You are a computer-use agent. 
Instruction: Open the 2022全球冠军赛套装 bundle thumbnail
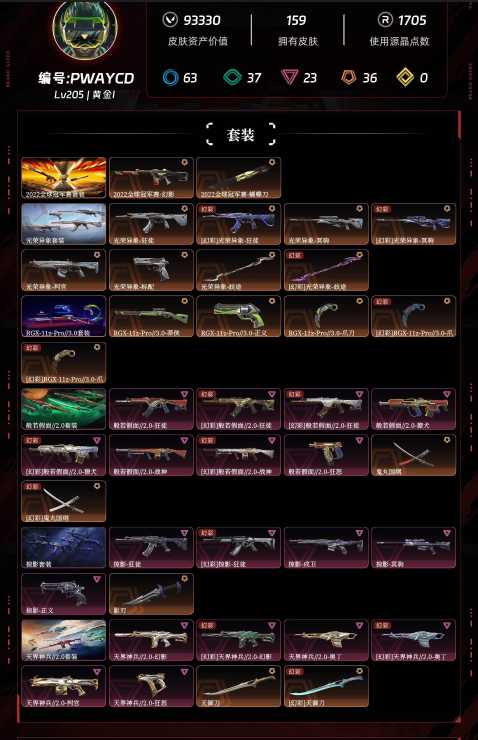(x=64, y=178)
